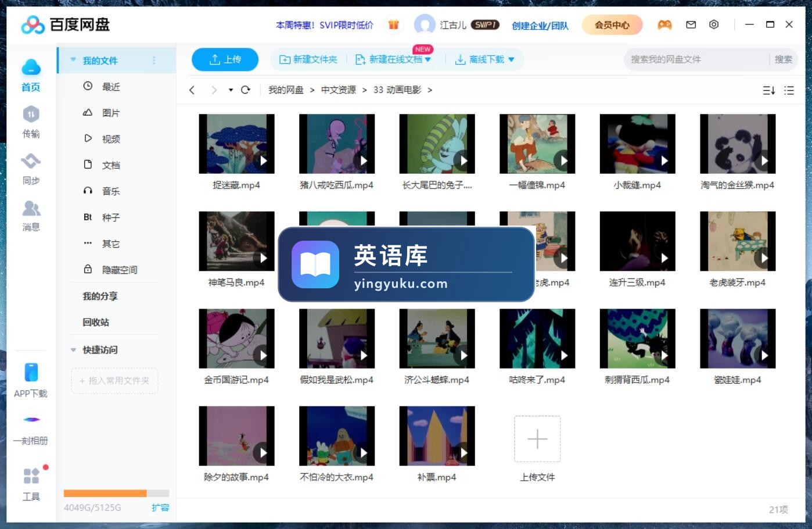Open 会员中心 button
The image size is (812, 529).
click(612, 24)
